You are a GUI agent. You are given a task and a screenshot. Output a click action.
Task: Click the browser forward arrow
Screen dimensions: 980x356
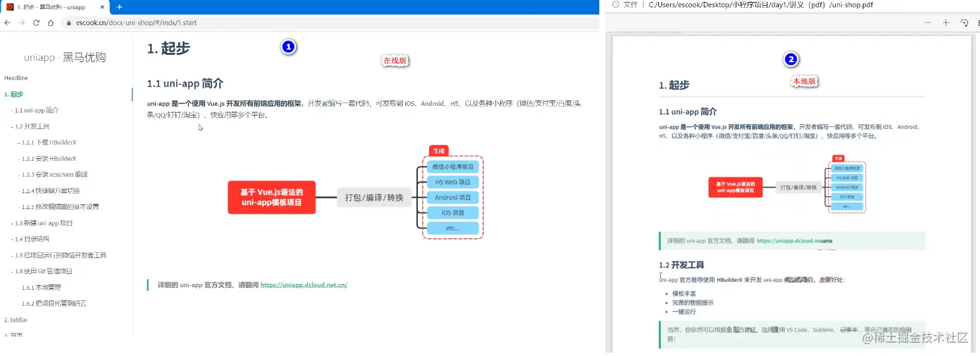tap(22, 22)
